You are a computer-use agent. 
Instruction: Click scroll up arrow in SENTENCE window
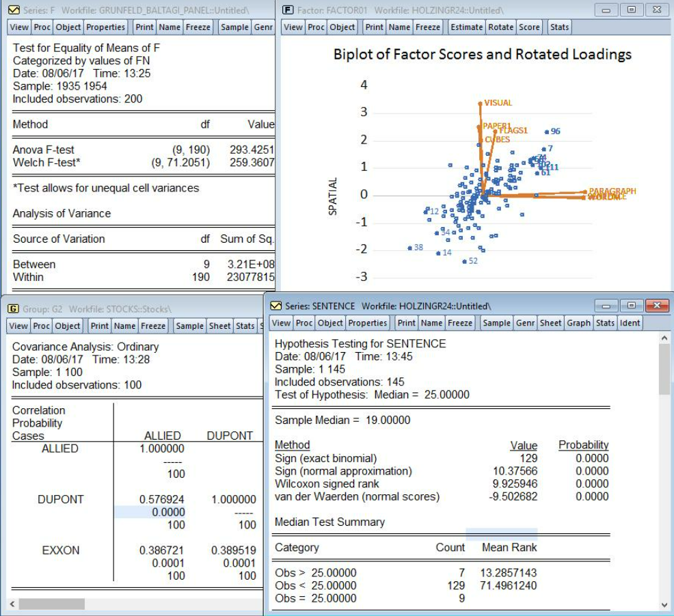664,338
